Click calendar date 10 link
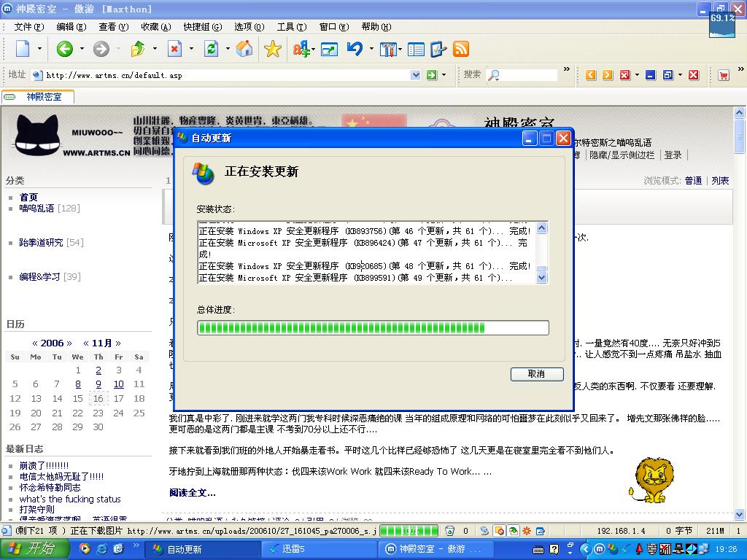The height and width of the screenshot is (560, 747). click(119, 384)
